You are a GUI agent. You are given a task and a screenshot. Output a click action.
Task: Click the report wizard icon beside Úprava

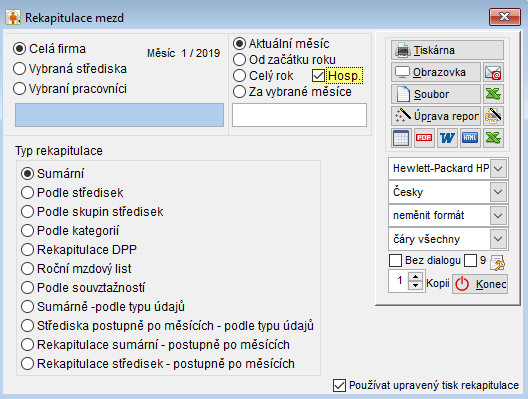click(x=493, y=116)
